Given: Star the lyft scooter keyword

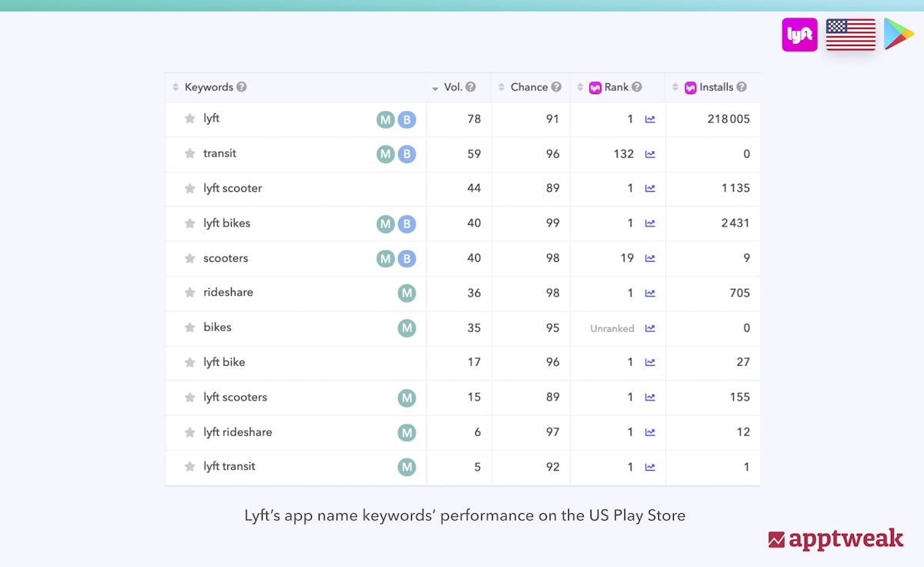Looking at the screenshot, I should pyautogui.click(x=189, y=189).
